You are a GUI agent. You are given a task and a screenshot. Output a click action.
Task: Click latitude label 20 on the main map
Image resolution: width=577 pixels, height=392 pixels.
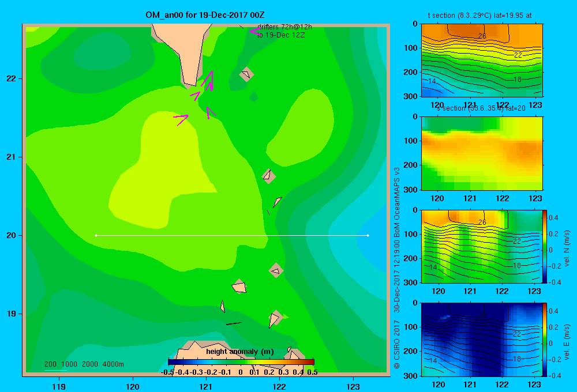[x=12, y=235]
